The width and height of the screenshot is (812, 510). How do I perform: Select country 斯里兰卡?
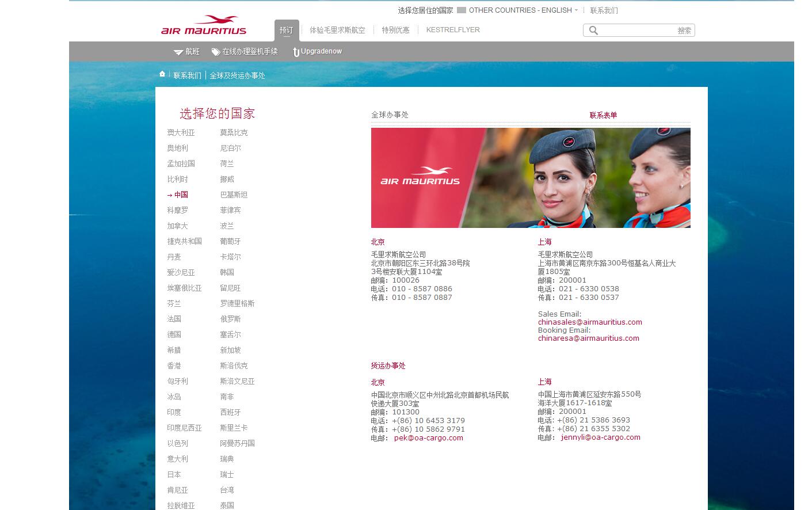234,428
